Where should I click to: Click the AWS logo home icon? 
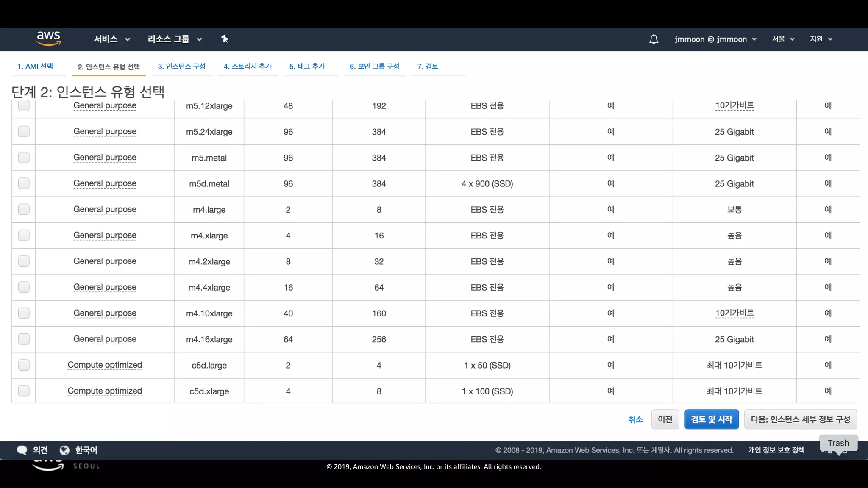pyautogui.click(x=48, y=39)
